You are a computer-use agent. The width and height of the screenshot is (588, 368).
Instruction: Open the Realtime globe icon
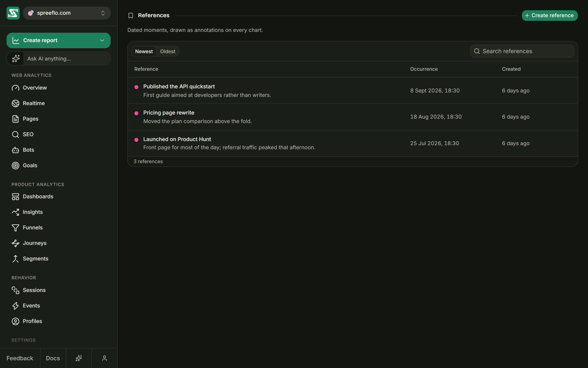coord(16,103)
